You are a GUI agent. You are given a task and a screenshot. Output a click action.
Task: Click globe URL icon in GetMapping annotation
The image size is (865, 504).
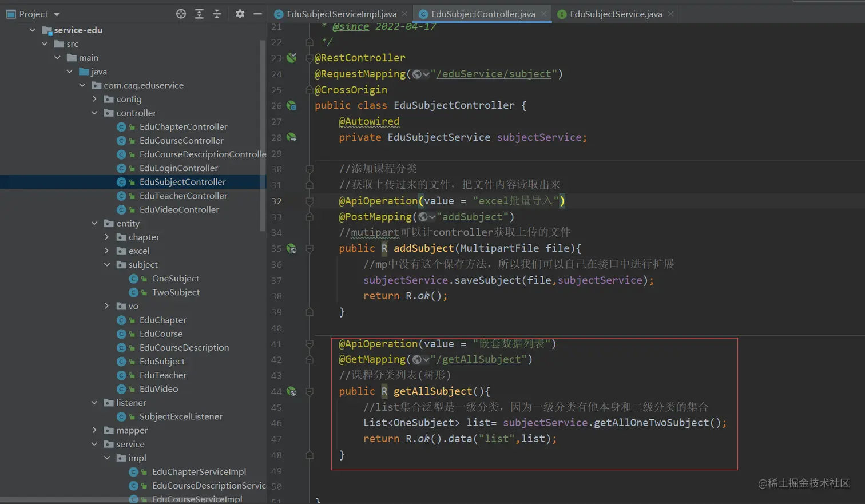coord(417,359)
